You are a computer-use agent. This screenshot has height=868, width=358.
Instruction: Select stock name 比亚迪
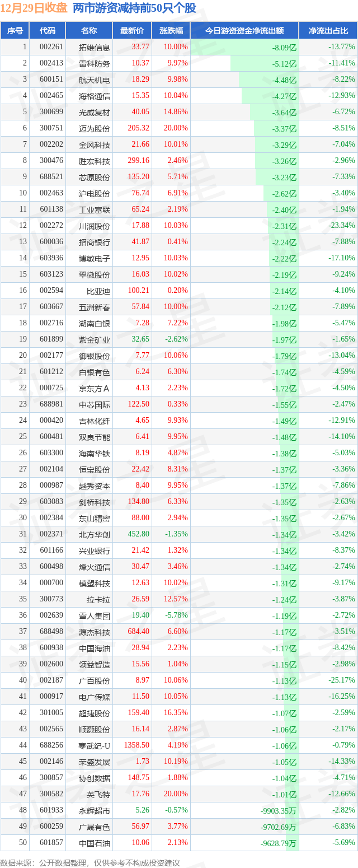point(99,291)
